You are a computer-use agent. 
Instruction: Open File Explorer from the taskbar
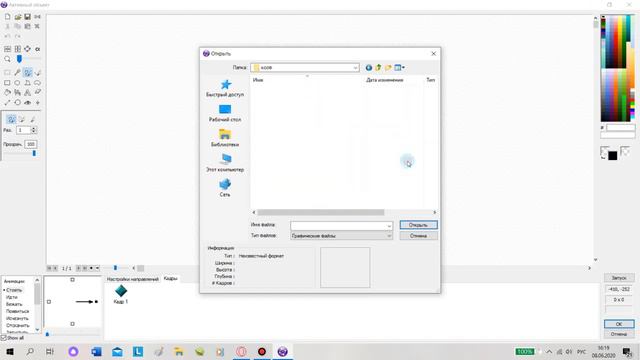[179, 351]
